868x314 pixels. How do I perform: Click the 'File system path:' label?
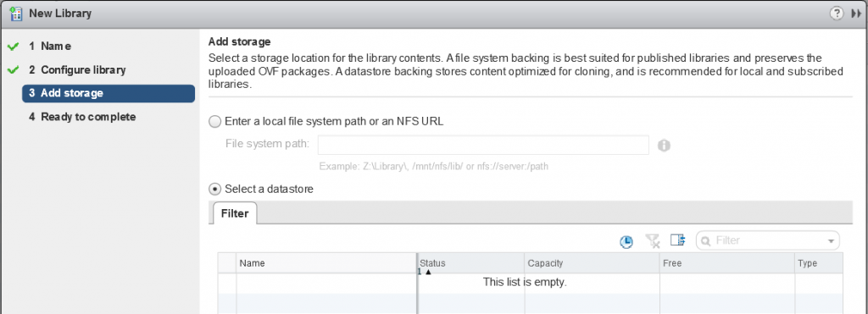point(267,144)
